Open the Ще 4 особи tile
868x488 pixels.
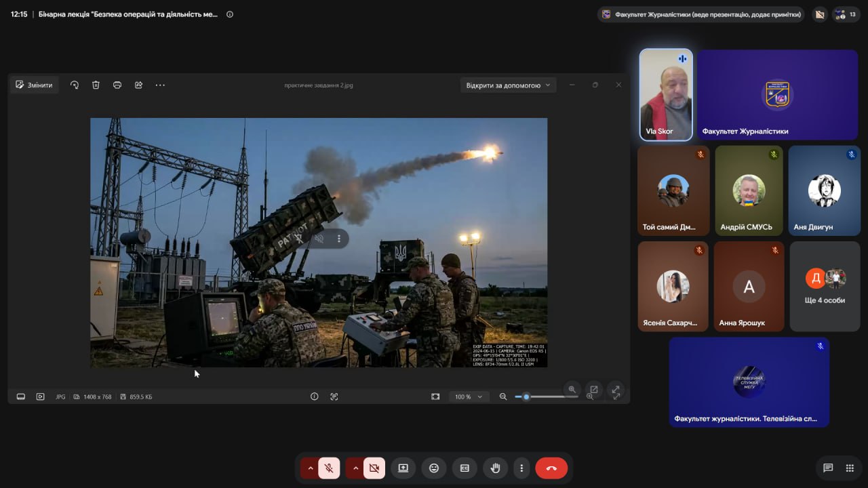[825, 286]
